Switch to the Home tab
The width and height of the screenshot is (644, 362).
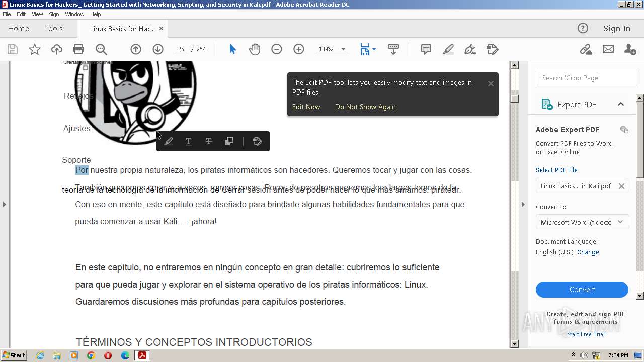click(x=19, y=29)
